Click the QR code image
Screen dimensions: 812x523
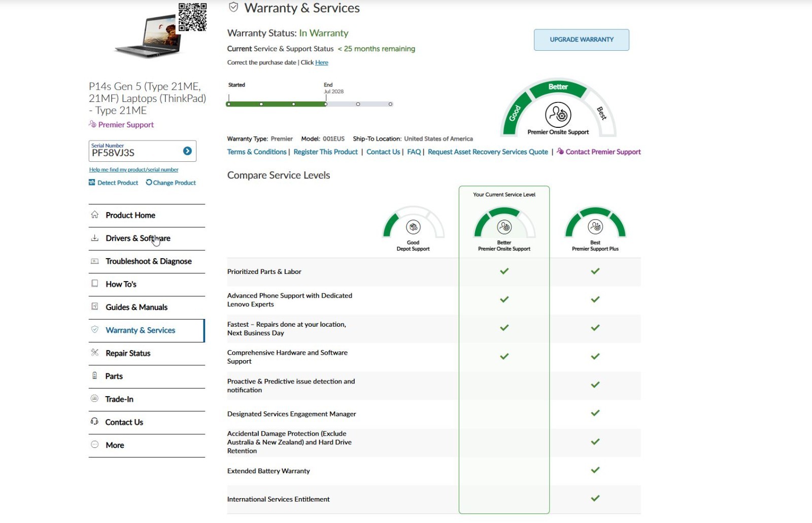point(192,17)
